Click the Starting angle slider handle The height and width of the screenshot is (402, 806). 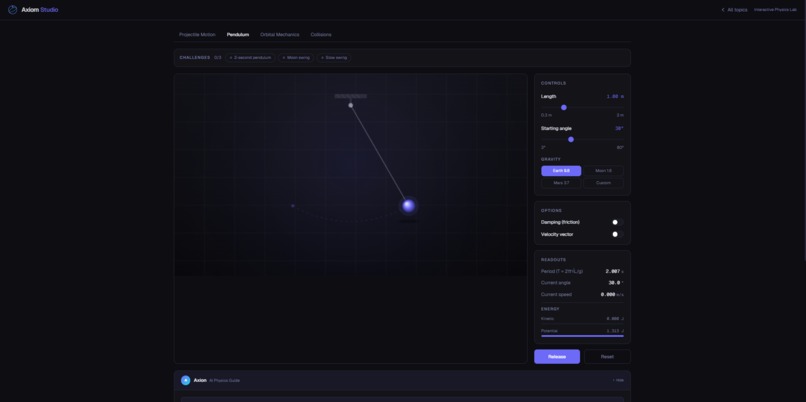[571, 139]
